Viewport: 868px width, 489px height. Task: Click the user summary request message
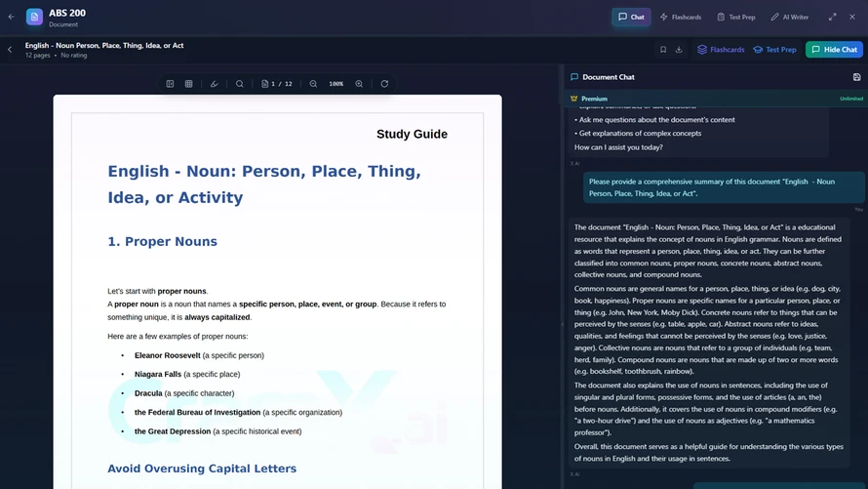point(723,187)
